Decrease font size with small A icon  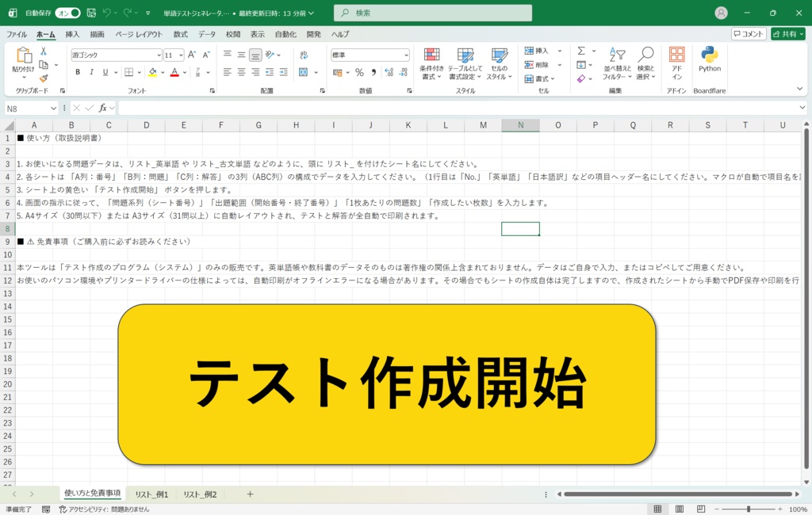tap(206, 55)
